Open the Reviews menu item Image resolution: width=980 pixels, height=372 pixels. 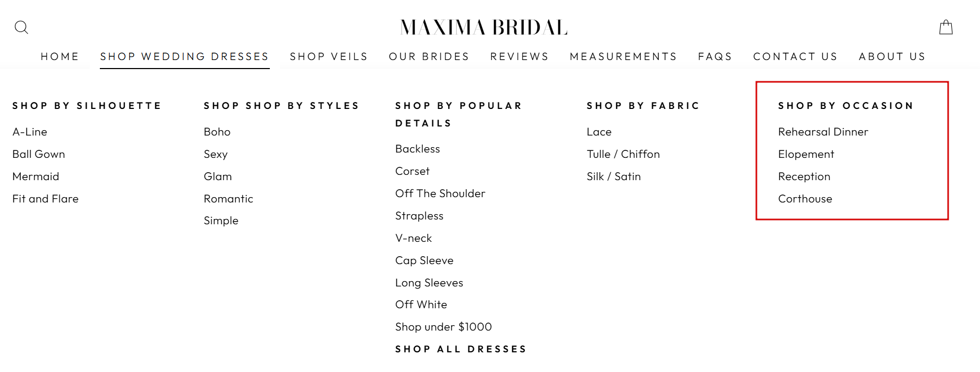click(x=519, y=56)
